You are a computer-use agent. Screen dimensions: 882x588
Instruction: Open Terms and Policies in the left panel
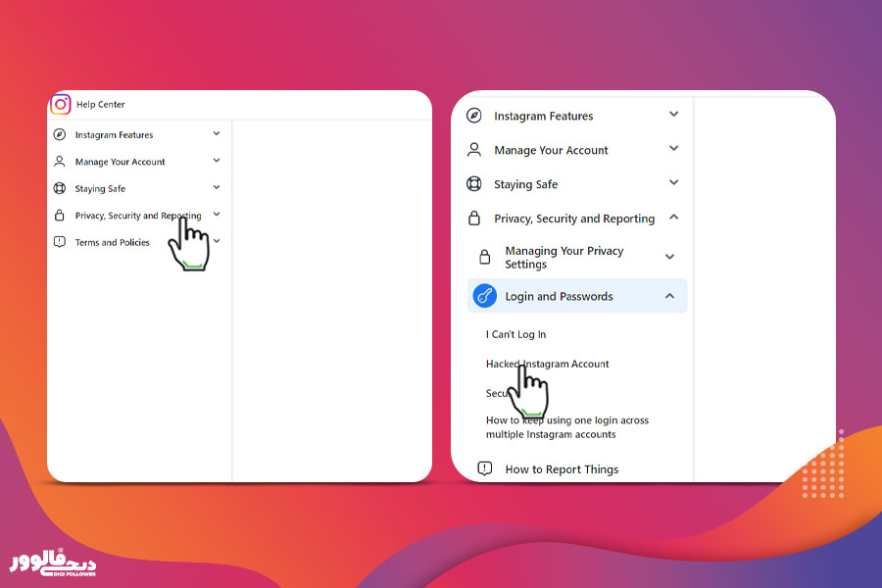(x=113, y=242)
